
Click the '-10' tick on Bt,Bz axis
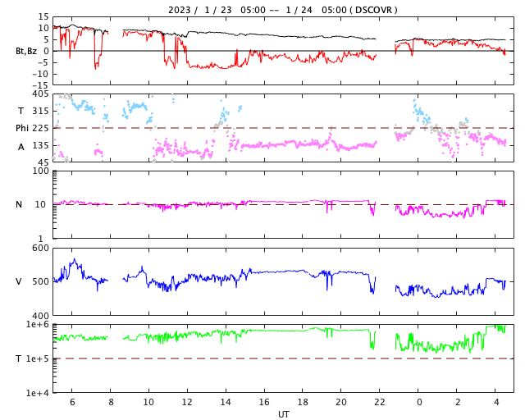(40, 74)
